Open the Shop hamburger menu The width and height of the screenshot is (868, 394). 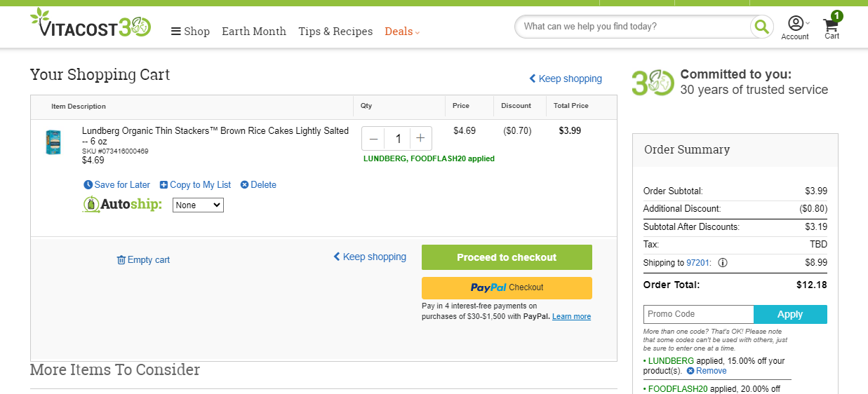click(x=190, y=32)
